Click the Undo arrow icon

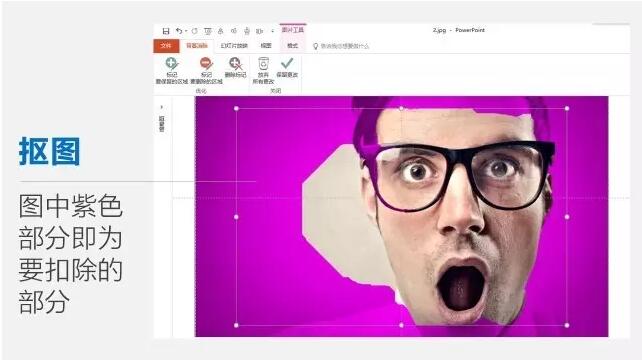click(179, 31)
